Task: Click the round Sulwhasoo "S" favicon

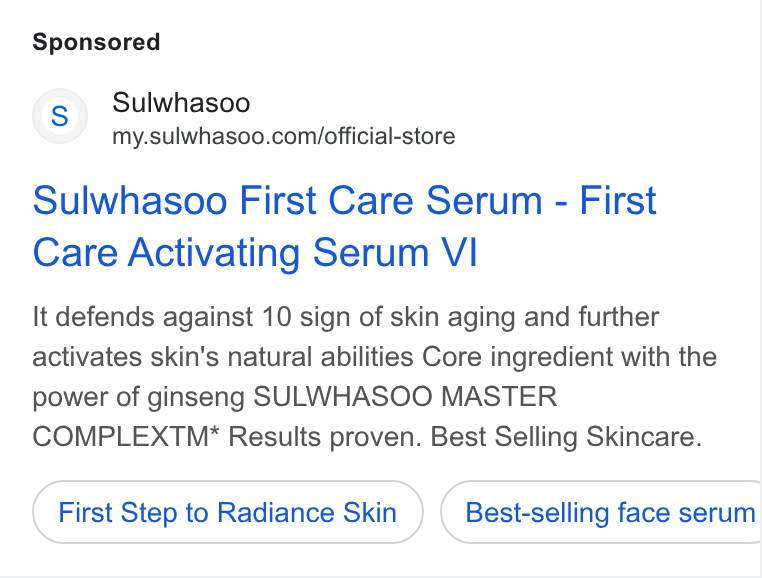Action: coord(60,116)
